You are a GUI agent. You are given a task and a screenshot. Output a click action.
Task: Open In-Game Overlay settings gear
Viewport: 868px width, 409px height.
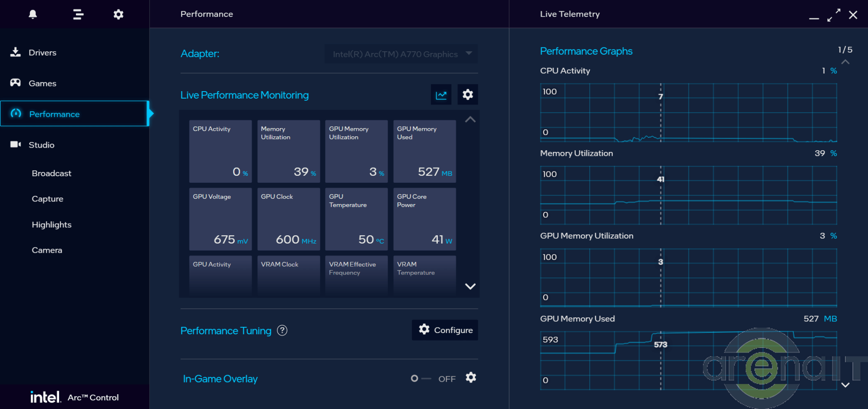tap(471, 378)
